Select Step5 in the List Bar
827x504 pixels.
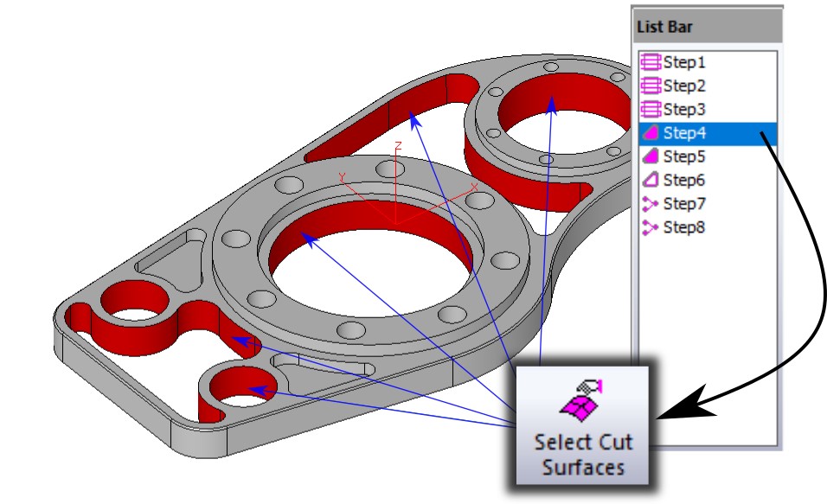pos(684,156)
